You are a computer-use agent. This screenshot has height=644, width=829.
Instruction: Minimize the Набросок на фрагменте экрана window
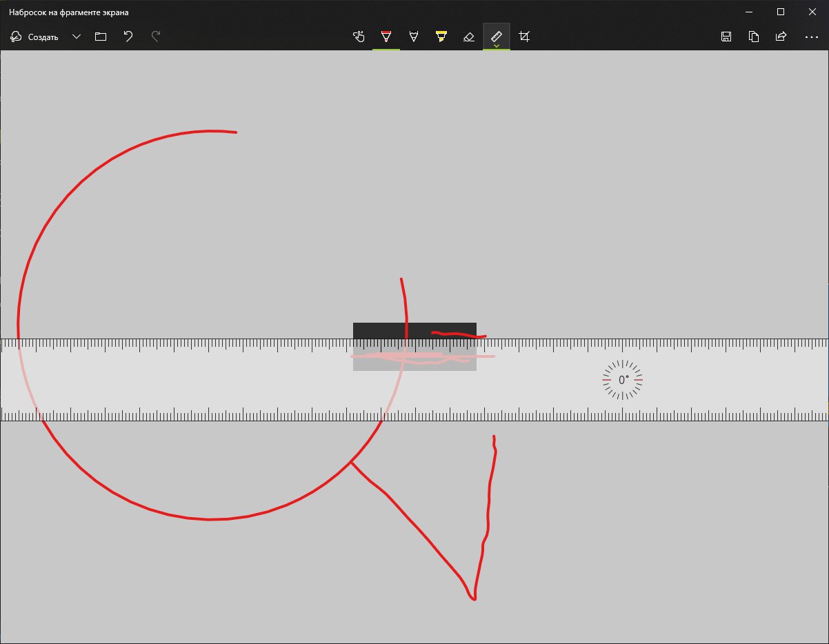749,12
